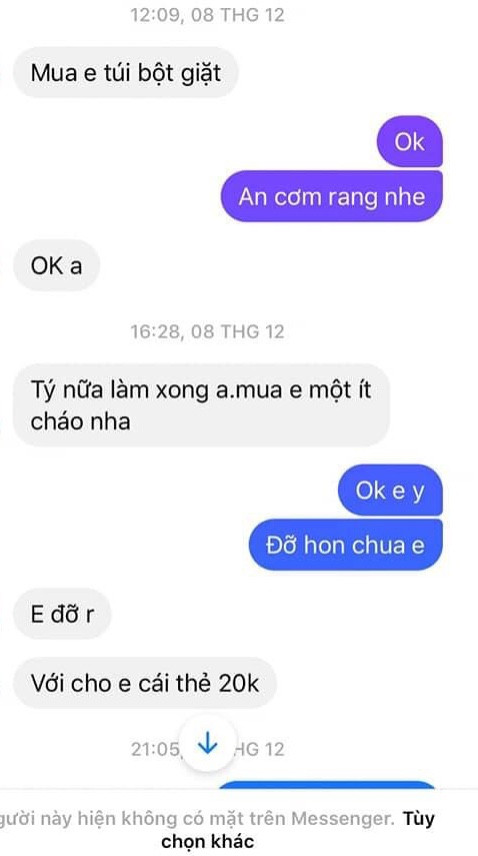Select the 'An cơm rang nhe' message
Image resolution: width=478 pixels, height=856 pixels.
332,197
